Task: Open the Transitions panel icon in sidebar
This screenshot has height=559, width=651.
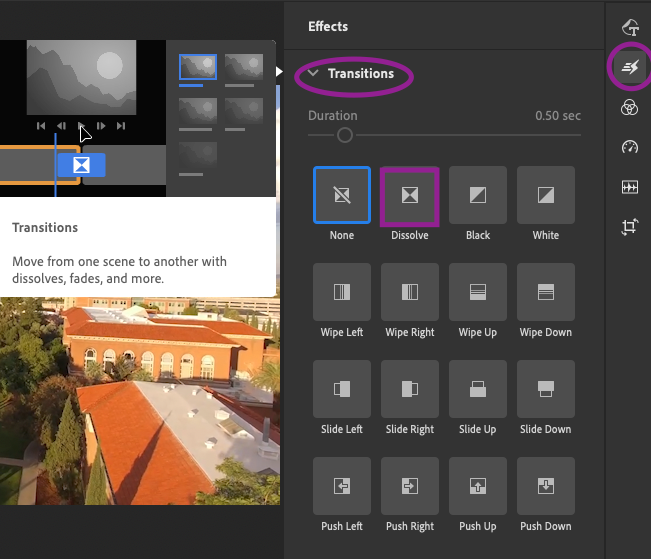Action: [x=629, y=67]
